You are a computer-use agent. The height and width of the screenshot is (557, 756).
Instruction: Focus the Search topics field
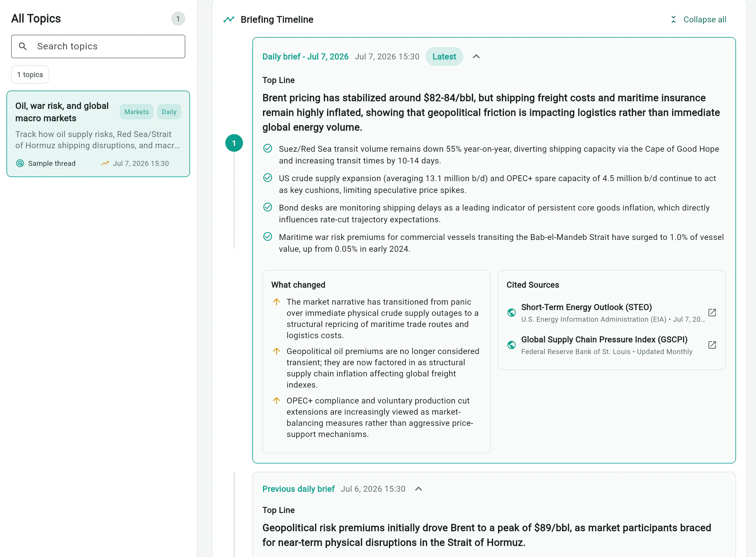(98, 46)
